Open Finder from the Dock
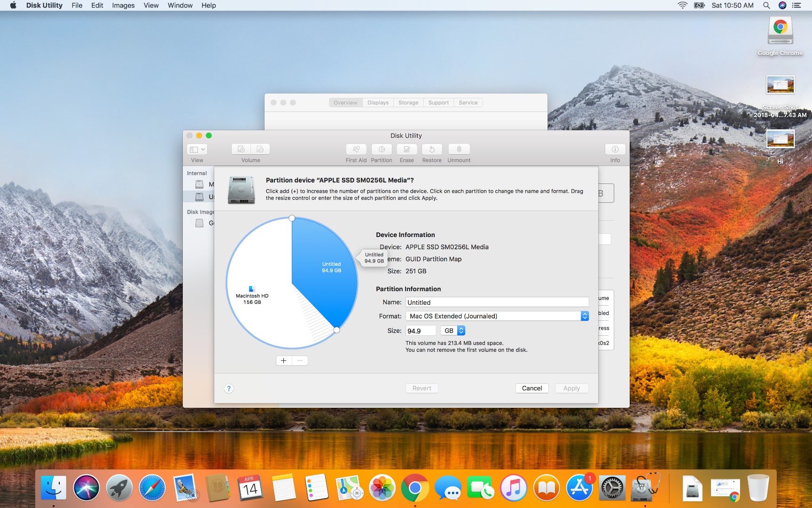Viewport: 812px width, 508px height. click(54, 487)
